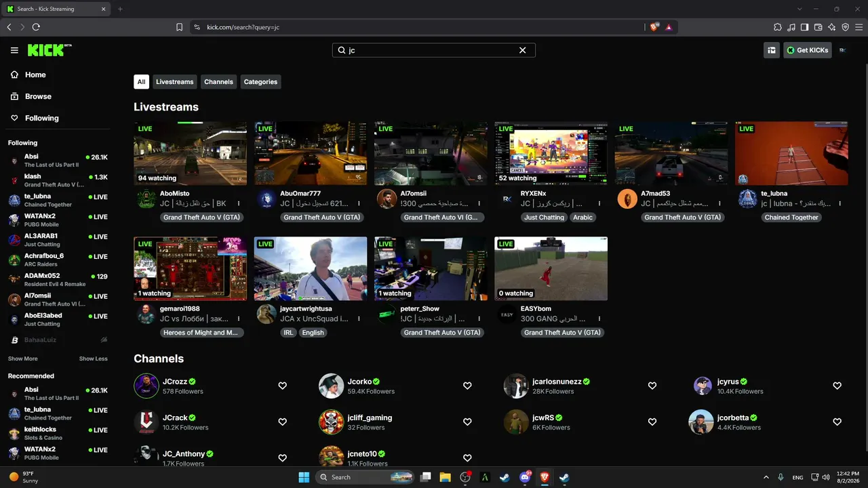Viewport: 868px width, 488px height.
Task: Click Show More in Following list
Action: (x=22, y=359)
